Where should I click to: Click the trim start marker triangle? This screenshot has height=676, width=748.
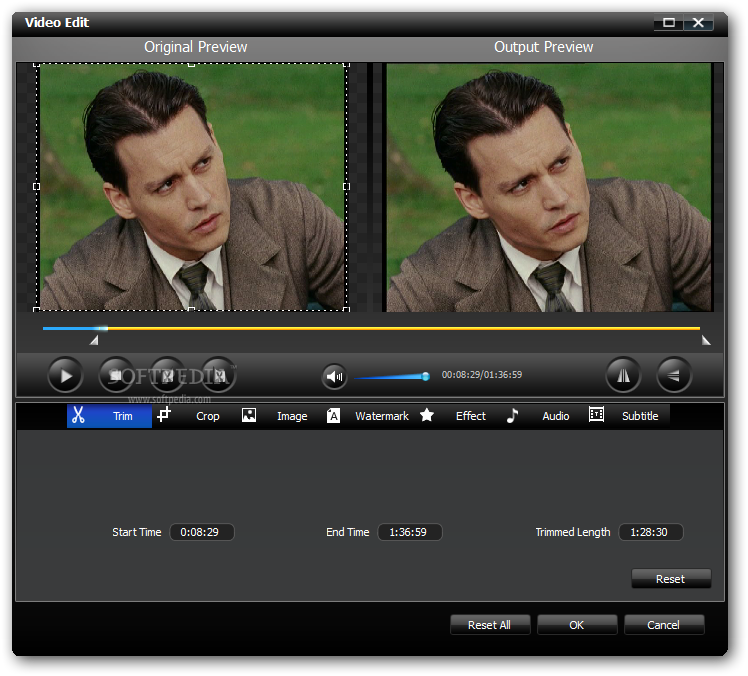point(94,340)
